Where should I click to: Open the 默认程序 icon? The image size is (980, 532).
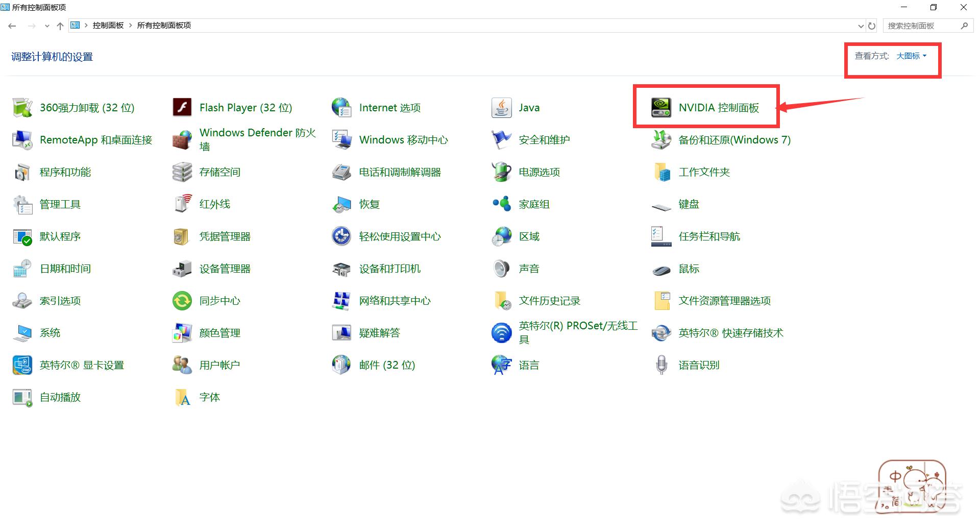pos(22,236)
